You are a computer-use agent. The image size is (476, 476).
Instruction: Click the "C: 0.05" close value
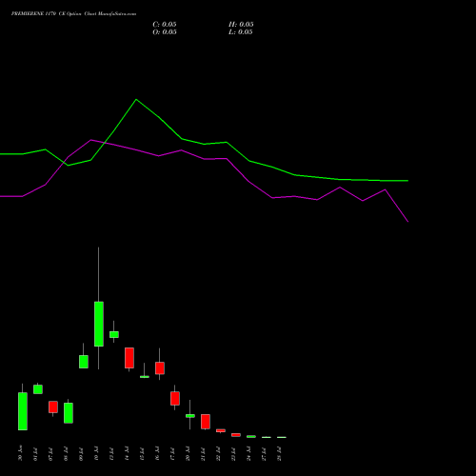[x=165, y=25]
